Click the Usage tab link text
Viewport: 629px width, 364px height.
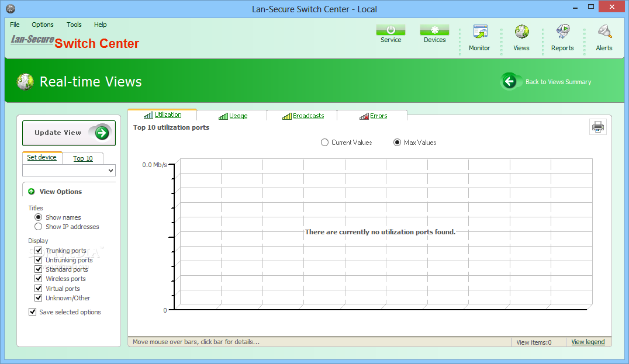pyautogui.click(x=239, y=116)
